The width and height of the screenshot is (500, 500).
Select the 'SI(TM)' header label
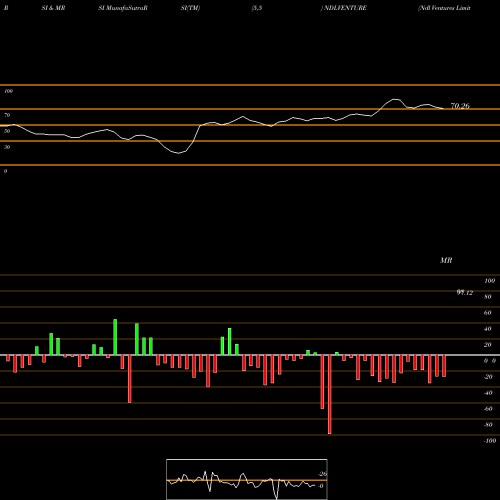point(191,8)
